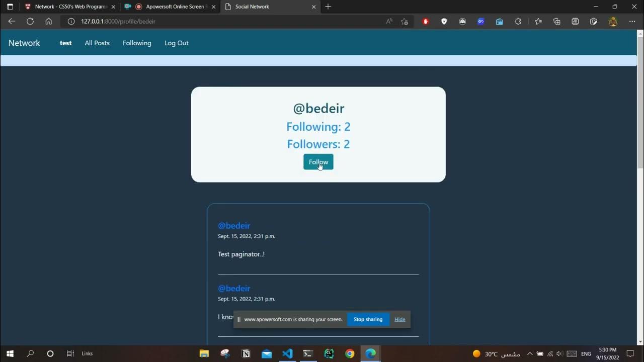Click the Stop sharing button
This screenshot has width=644, height=362.
[x=368, y=319]
